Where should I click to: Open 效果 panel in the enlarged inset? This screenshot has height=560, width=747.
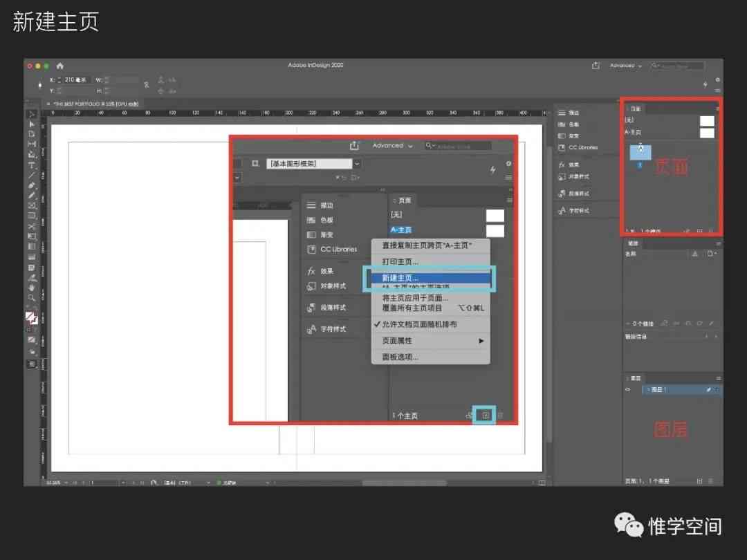[x=321, y=272]
